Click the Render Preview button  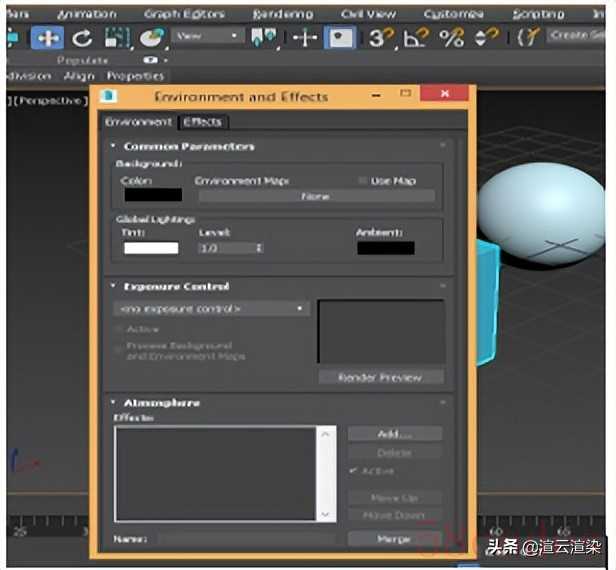[x=380, y=377]
